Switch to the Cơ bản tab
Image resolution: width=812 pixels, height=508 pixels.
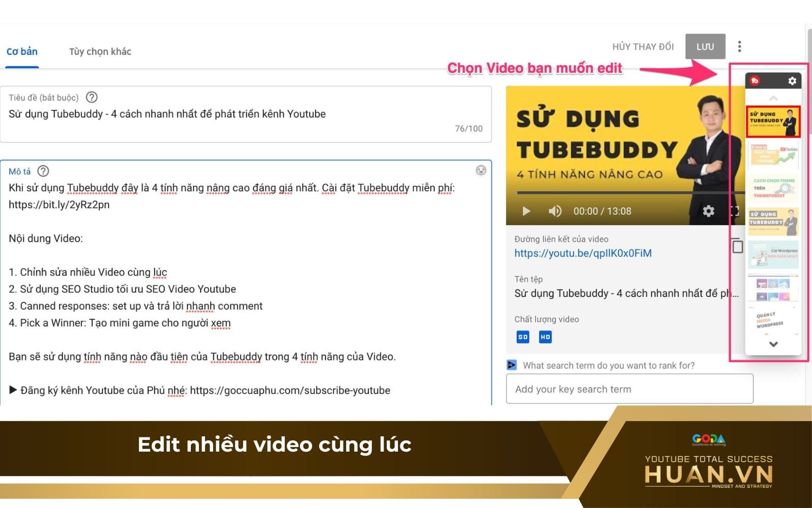coord(22,51)
